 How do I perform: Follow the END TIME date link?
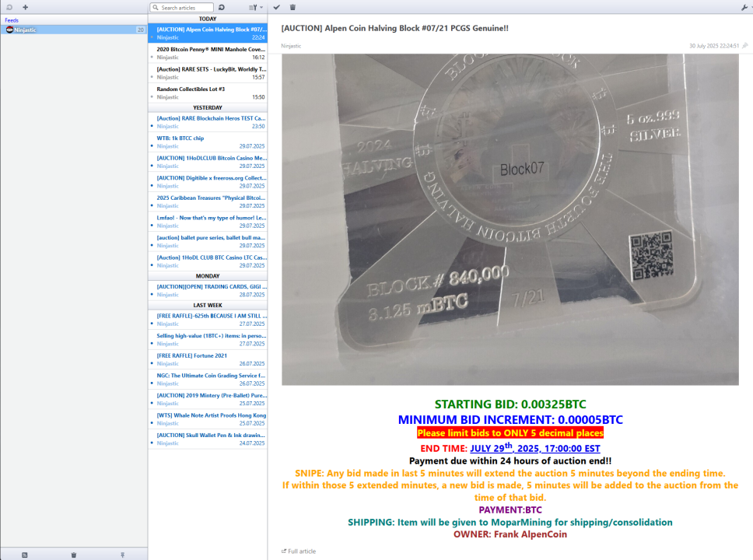tap(535, 448)
